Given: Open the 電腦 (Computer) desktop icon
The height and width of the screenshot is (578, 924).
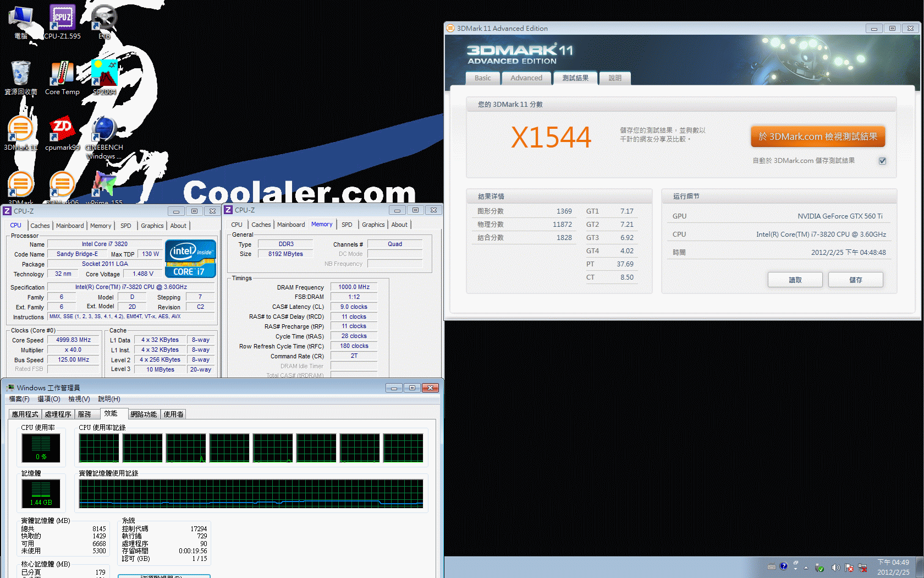Looking at the screenshot, I should (x=20, y=22).
